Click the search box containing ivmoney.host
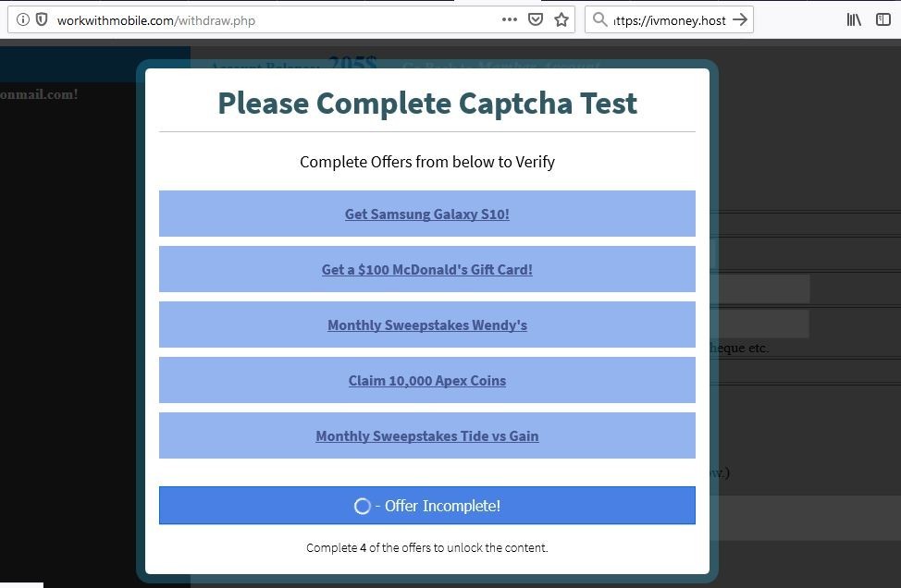This screenshot has height=588, width=901. 670,20
